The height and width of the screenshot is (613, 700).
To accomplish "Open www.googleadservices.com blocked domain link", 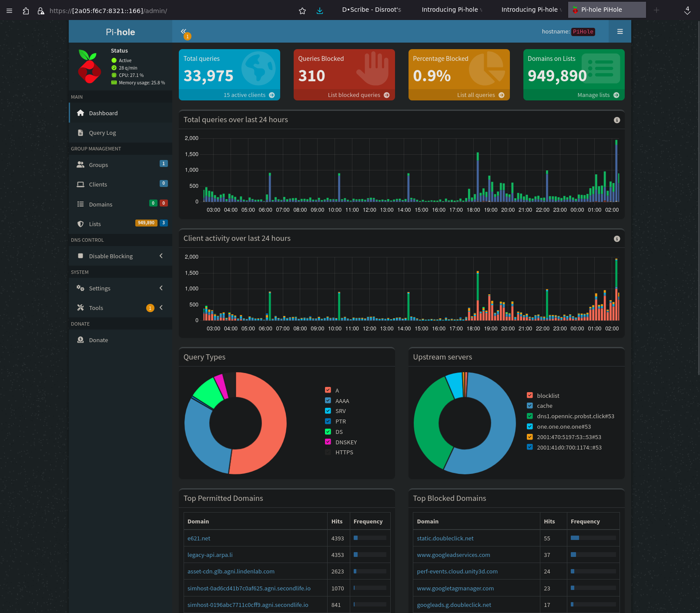I will pyautogui.click(x=453, y=555).
